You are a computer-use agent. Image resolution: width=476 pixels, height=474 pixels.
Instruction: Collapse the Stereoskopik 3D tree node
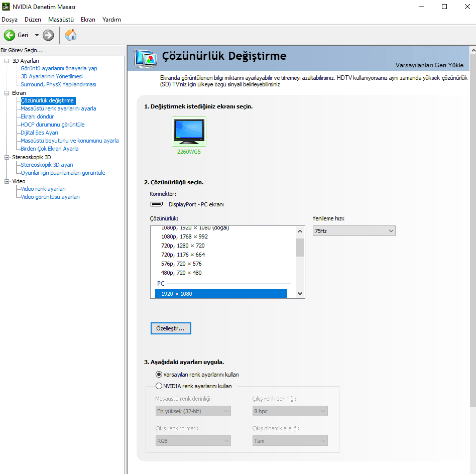point(7,157)
